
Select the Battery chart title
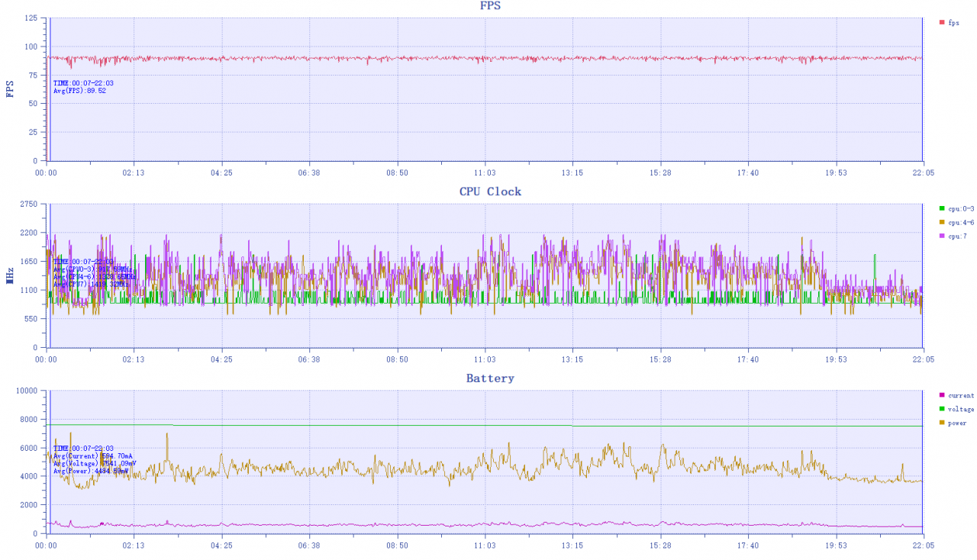pyautogui.click(x=490, y=378)
